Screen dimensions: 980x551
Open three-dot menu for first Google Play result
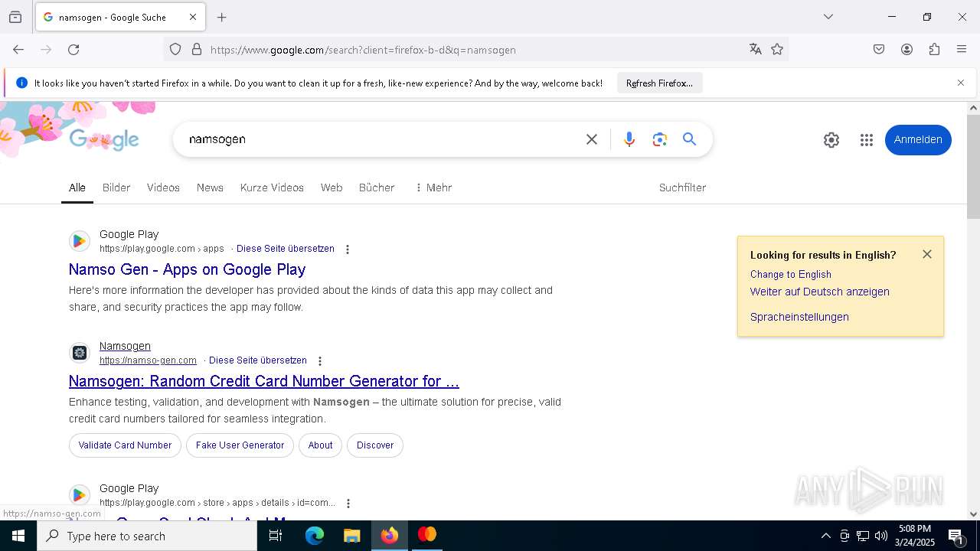tap(348, 249)
